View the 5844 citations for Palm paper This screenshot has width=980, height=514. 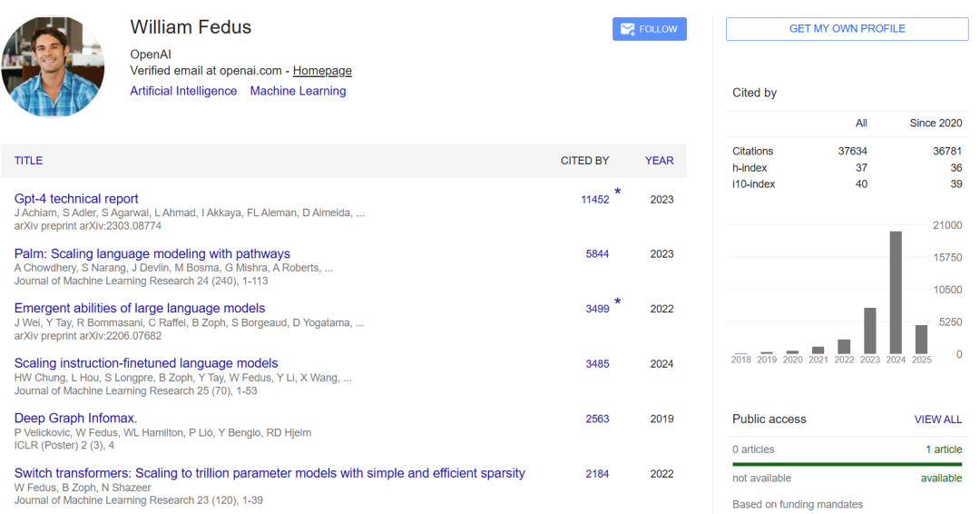pyautogui.click(x=597, y=254)
